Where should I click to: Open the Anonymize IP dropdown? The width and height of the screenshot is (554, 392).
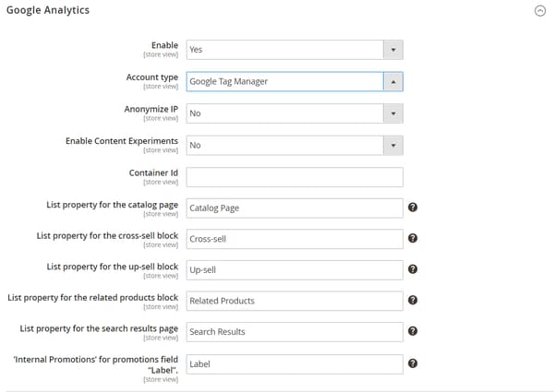pyautogui.click(x=295, y=113)
